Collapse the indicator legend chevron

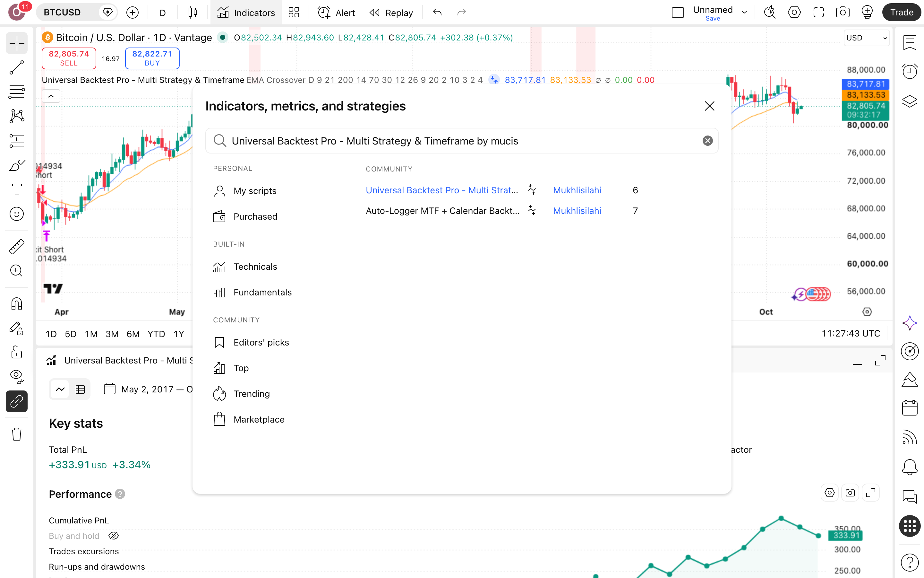point(51,96)
